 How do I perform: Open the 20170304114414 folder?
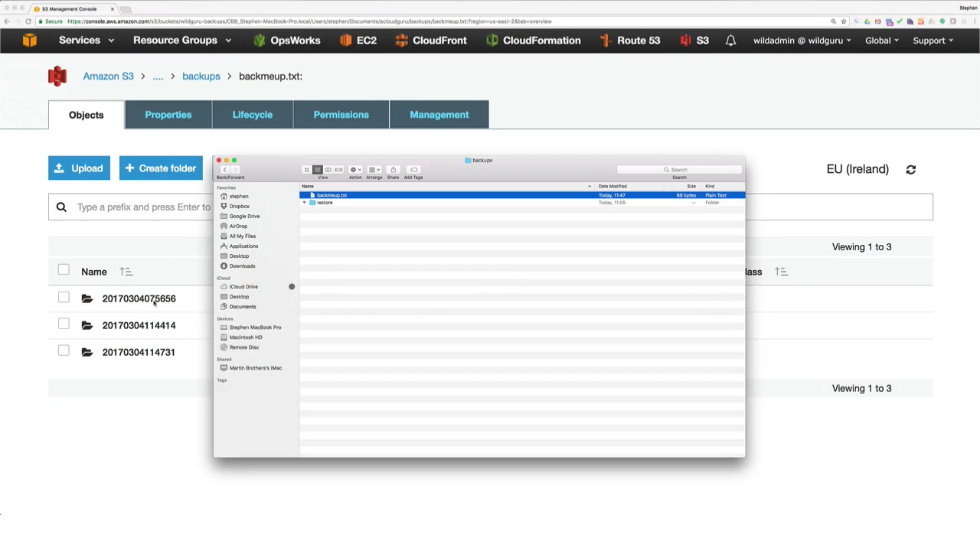pos(139,325)
